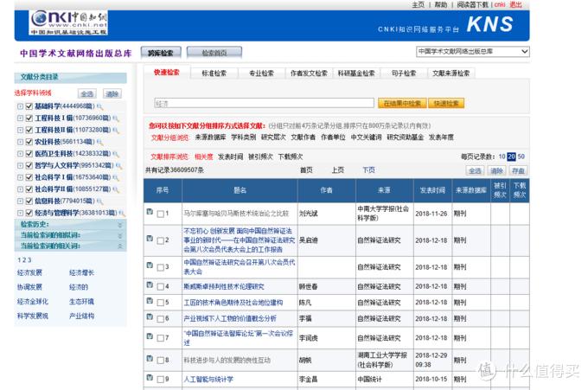Tick the checkbox for result number 1

(x=161, y=214)
